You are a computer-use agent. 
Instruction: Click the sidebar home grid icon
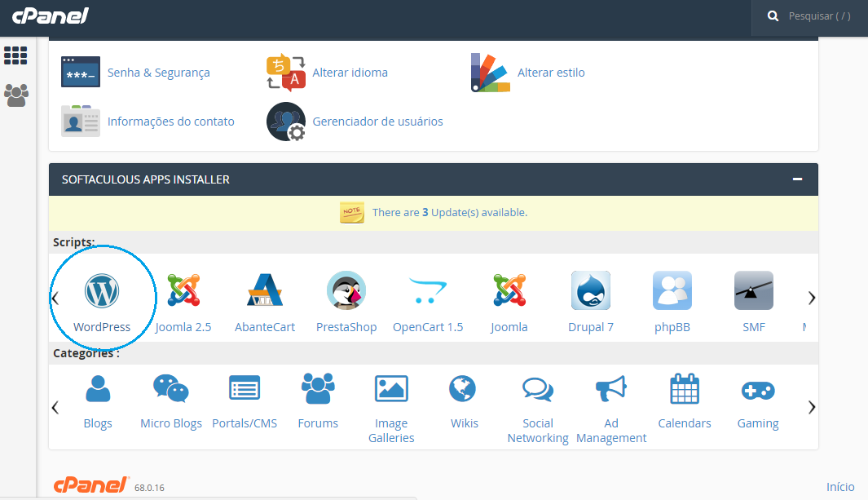click(x=15, y=55)
